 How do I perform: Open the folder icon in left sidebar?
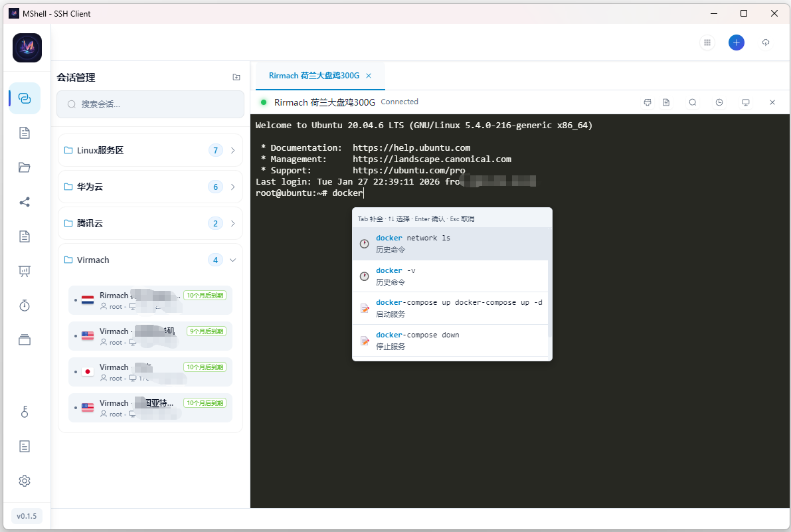pyautogui.click(x=25, y=167)
